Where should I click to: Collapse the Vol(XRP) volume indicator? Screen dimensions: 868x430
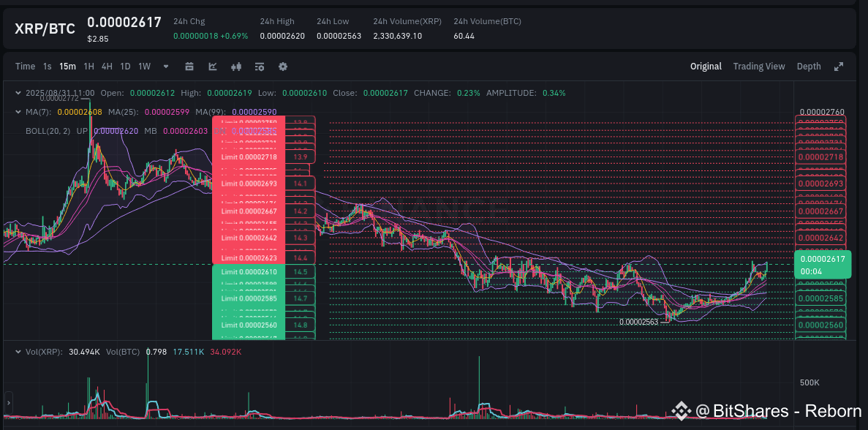coord(19,352)
